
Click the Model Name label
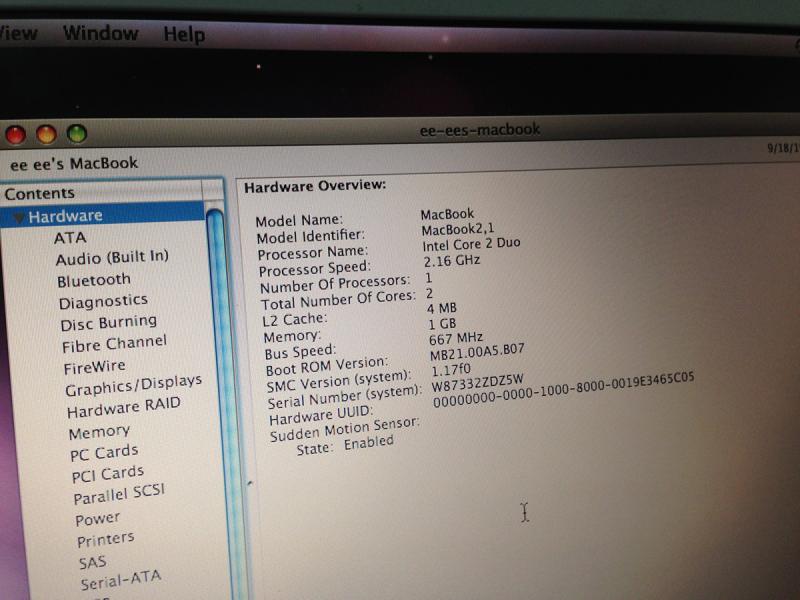tap(299, 220)
